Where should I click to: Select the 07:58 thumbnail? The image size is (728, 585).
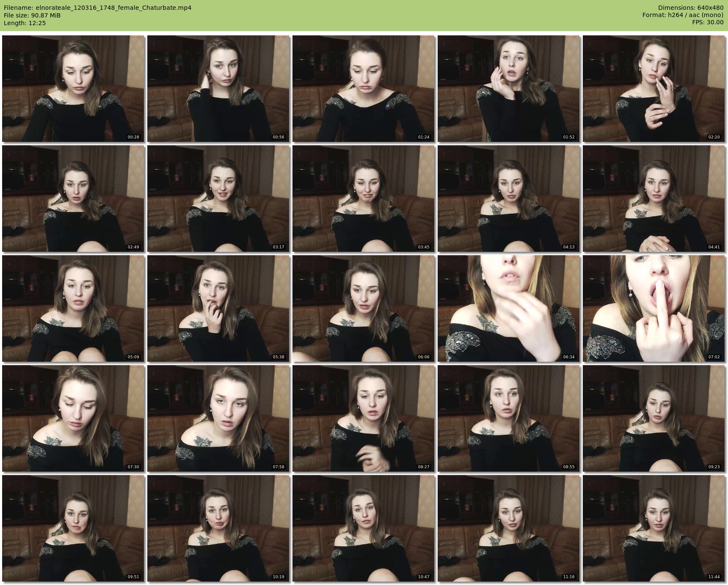(218, 418)
